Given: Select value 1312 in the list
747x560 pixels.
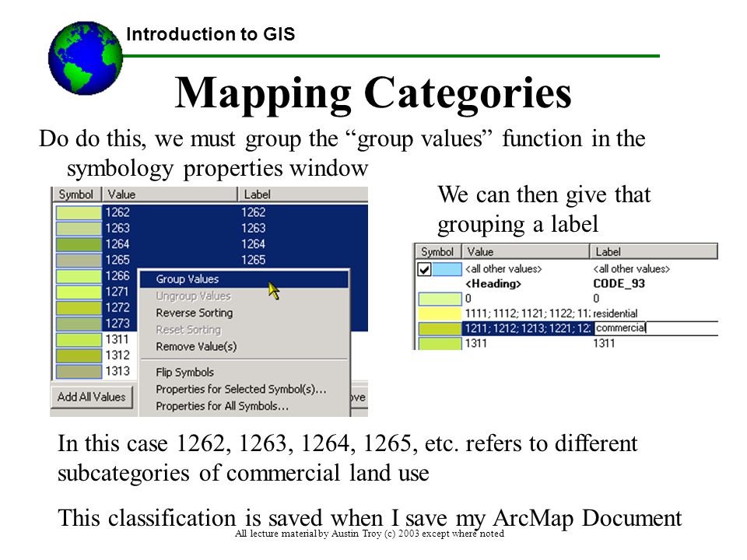Looking at the screenshot, I should click(117, 355).
